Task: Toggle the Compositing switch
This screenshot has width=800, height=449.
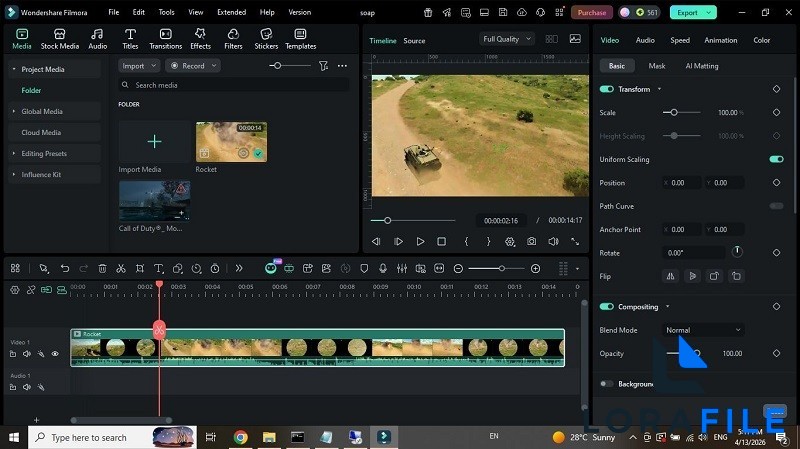Action: coord(607,307)
